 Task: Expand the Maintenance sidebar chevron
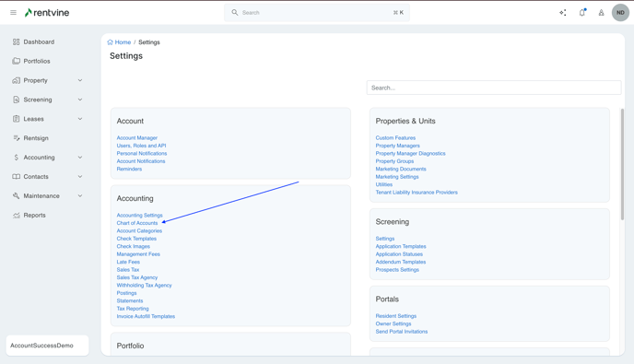80,195
